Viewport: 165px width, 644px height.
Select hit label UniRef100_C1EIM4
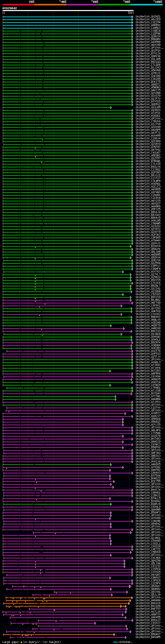[148, 22]
